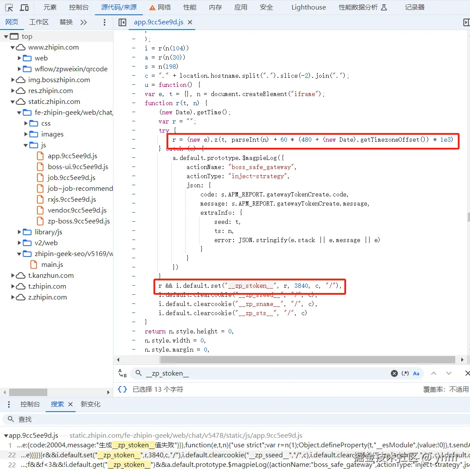Collapse the top frame tree node
The width and height of the screenshot is (470, 476).
pyautogui.click(x=6, y=37)
